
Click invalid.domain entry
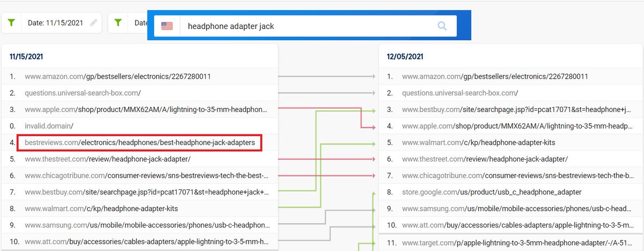49,125
